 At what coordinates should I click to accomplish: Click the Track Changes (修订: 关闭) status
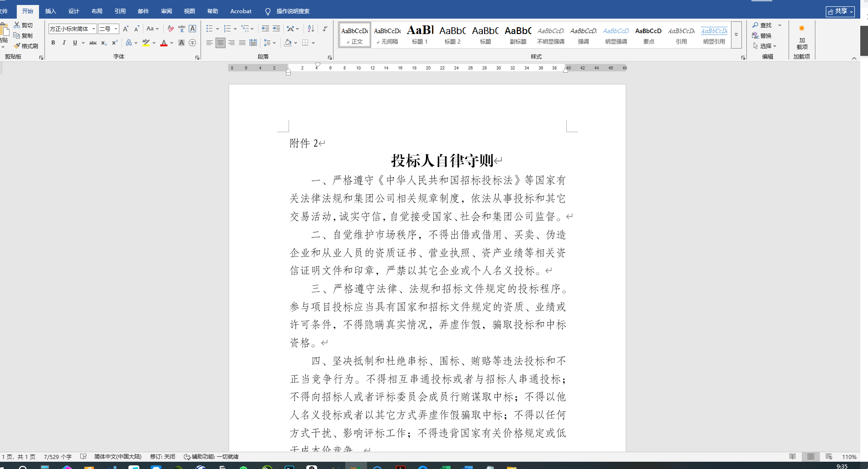pos(162,457)
